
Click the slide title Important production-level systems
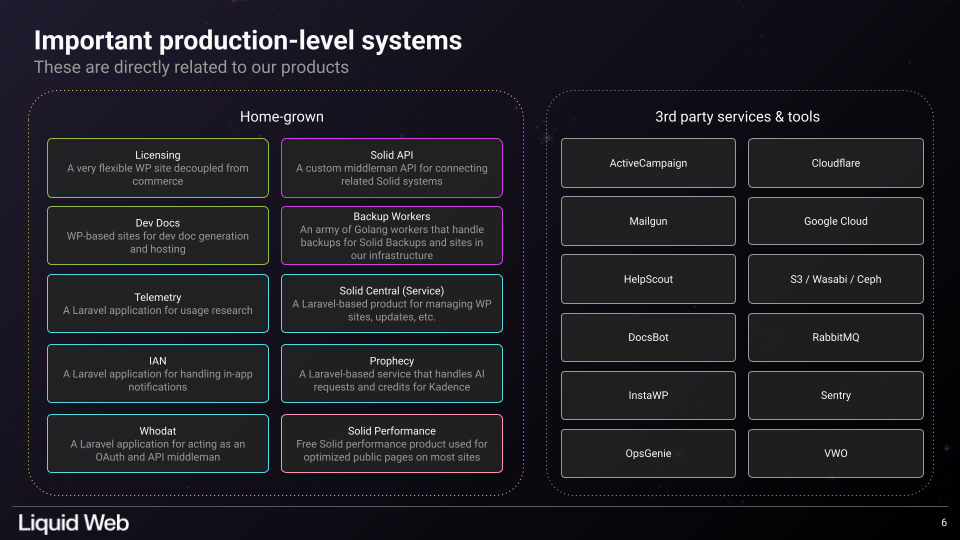click(x=248, y=40)
